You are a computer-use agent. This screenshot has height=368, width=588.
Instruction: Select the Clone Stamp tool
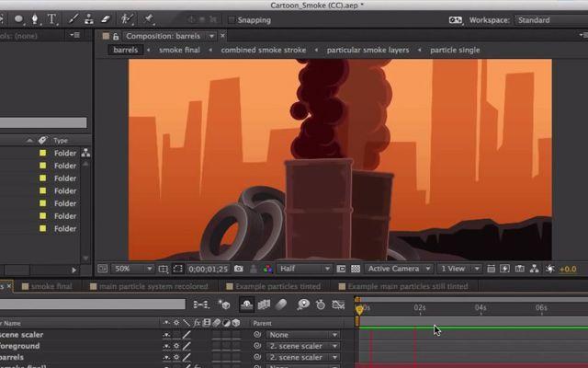click(x=89, y=19)
